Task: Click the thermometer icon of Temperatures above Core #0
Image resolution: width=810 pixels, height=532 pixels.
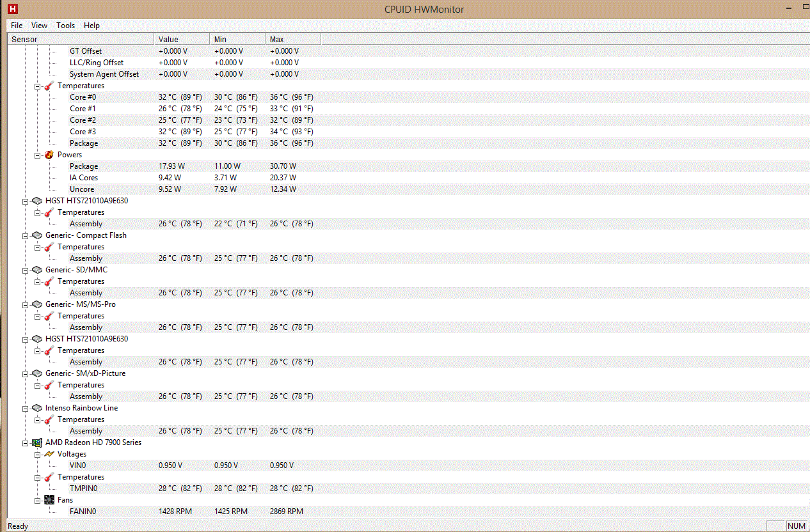Action: (49, 86)
